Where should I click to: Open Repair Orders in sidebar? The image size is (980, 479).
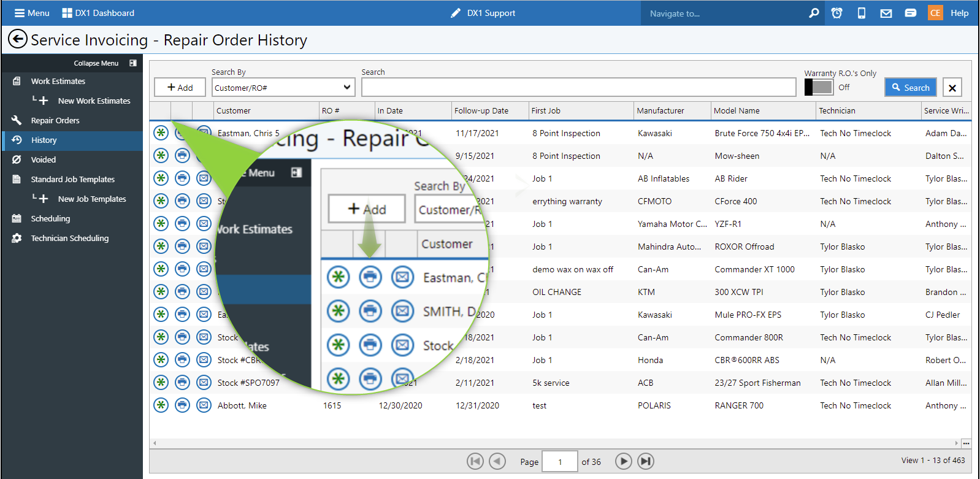point(55,120)
